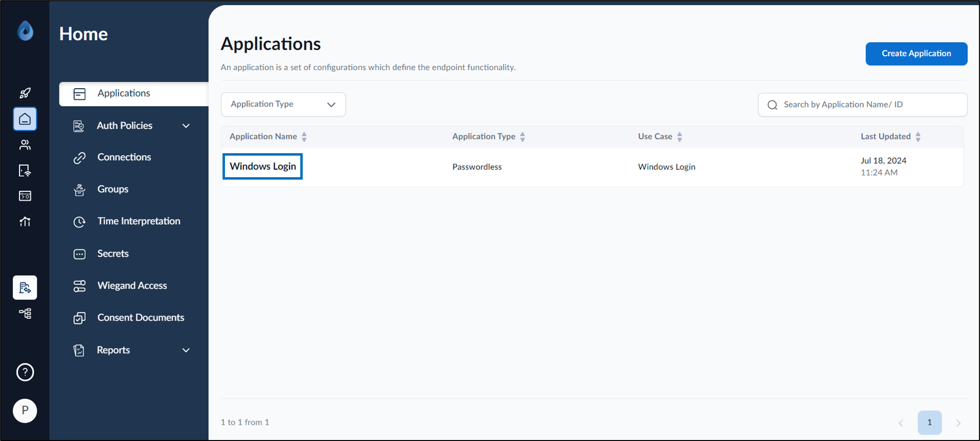980x441 pixels.
Task: Sort by Last Updated arrows
Action: [918, 137]
